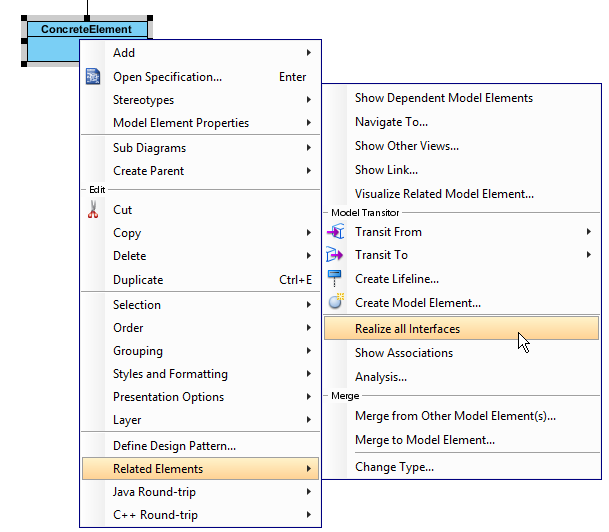Click the Cut scissors icon
This screenshot has width=609, height=532.
point(93,209)
